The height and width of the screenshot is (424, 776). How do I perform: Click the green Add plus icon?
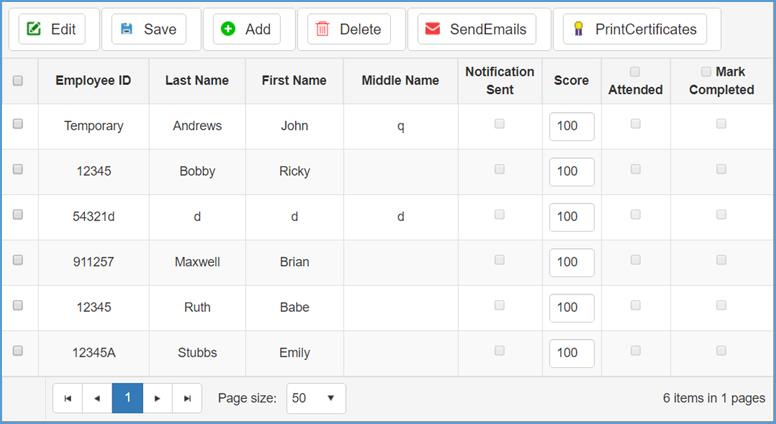coord(228,29)
